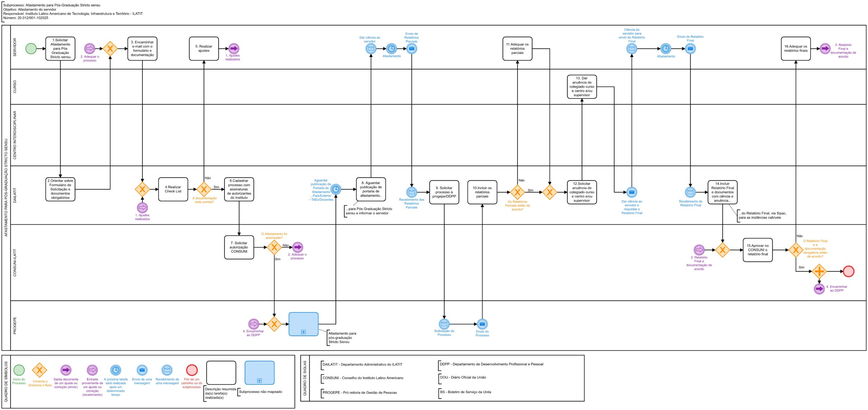Viewport: 868px width, 410px height.
Task: Click the '4. Encaminhar ao DDPP' link event in PROGEPE
Action: 254,324
